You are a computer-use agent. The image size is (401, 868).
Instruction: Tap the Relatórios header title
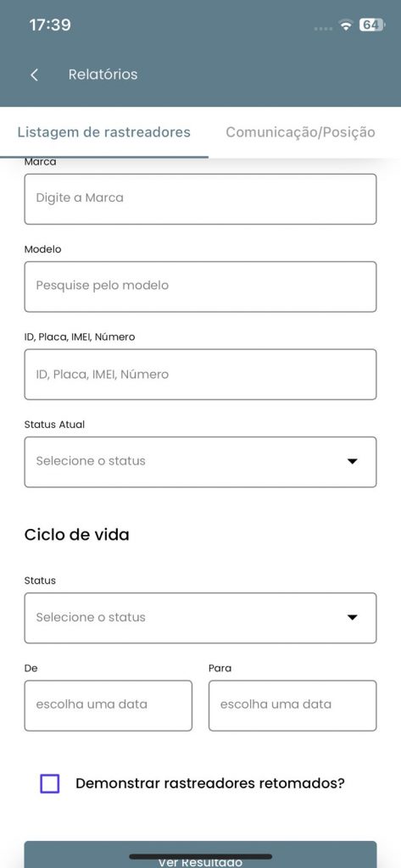103,75
